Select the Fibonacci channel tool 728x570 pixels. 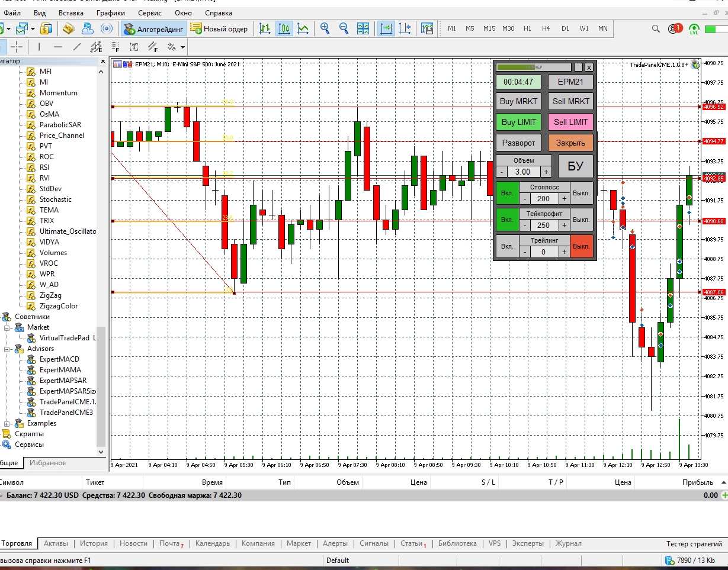(x=153, y=47)
